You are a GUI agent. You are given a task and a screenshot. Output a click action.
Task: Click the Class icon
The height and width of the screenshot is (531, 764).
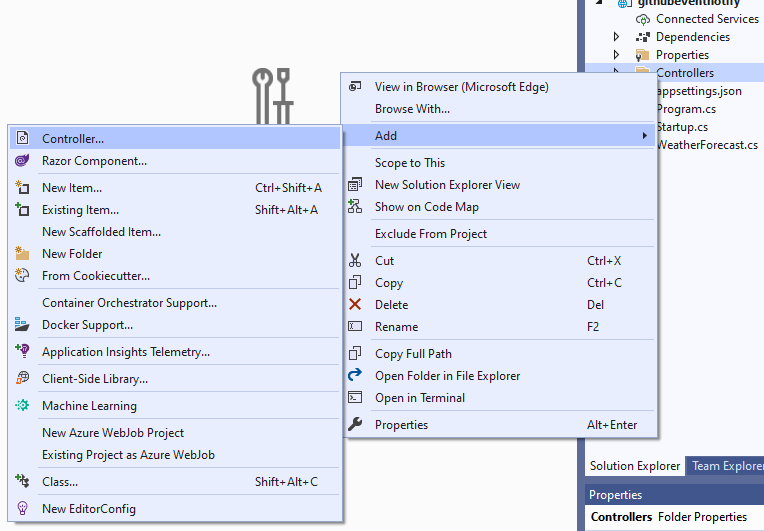[x=22, y=481]
